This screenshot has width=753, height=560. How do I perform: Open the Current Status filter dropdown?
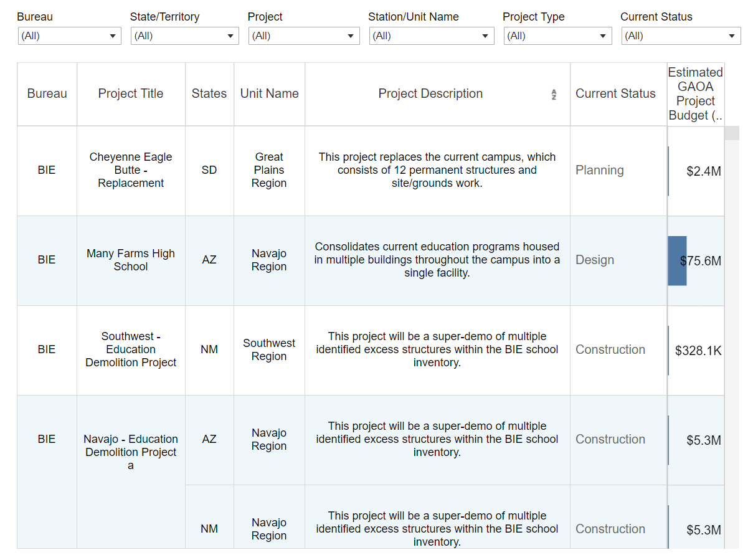point(680,36)
